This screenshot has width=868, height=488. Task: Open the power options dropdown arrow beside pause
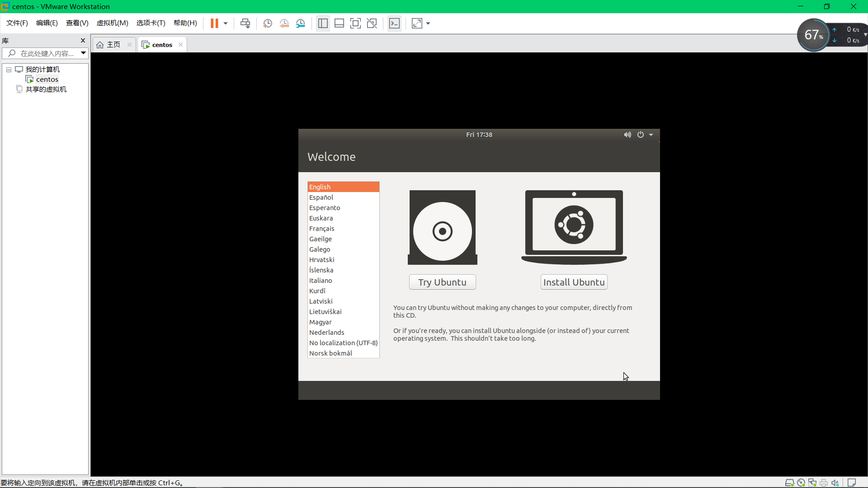pos(226,23)
